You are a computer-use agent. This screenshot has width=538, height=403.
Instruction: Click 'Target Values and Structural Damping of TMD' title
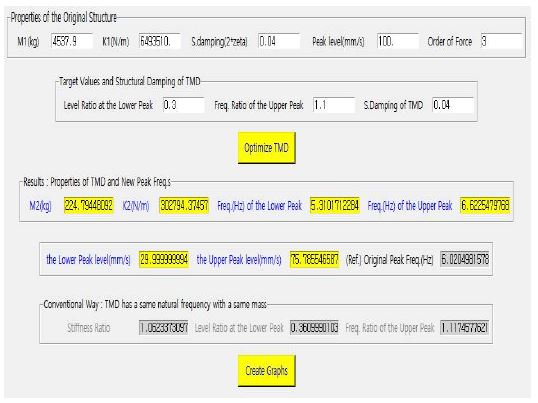(x=129, y=81)
